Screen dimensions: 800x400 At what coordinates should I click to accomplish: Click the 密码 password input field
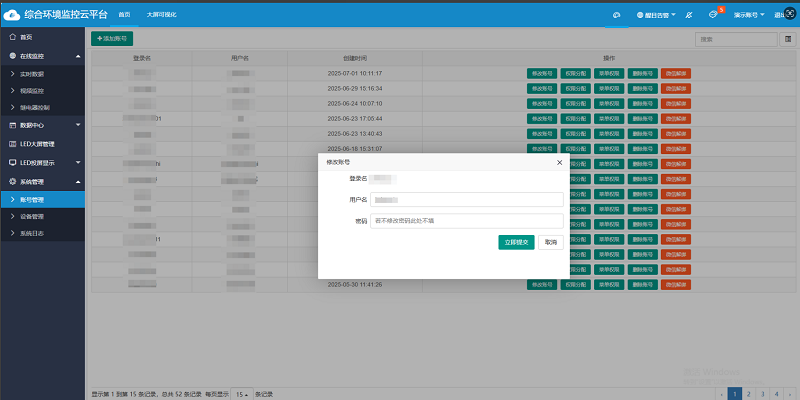pyautogui.click(x=466, y=221)
